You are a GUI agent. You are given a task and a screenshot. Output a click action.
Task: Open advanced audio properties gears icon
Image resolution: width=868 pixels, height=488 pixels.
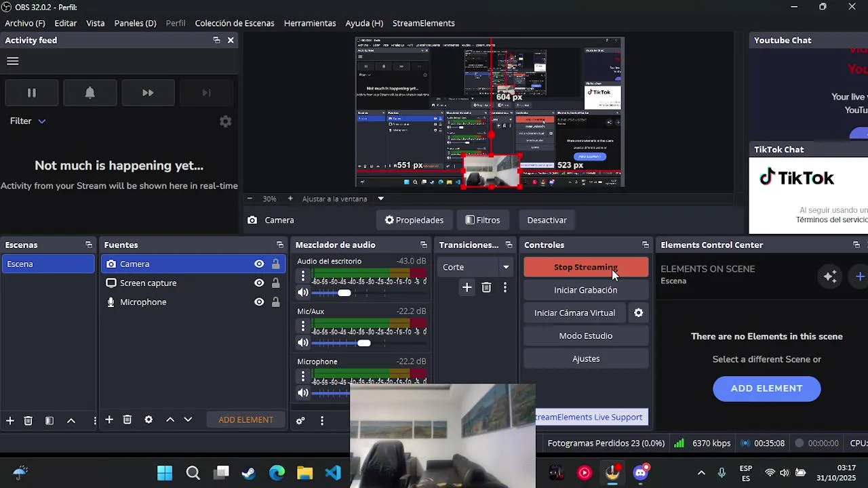pos(300,421)
